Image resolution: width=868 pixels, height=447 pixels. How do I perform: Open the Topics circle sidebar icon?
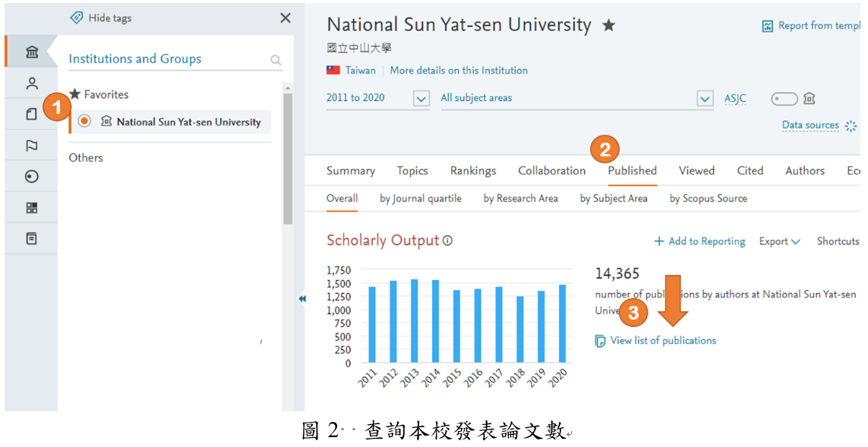point(32,177)
